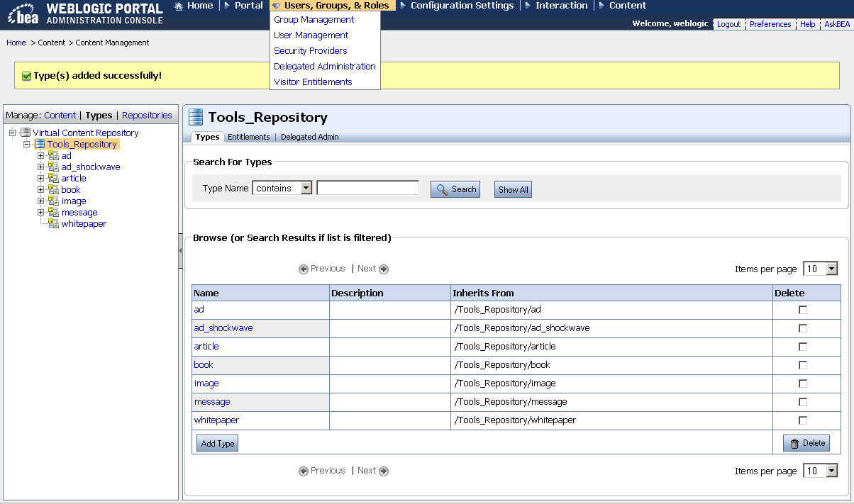Click the Home icon in the top navigation

(x=180, y=6)
